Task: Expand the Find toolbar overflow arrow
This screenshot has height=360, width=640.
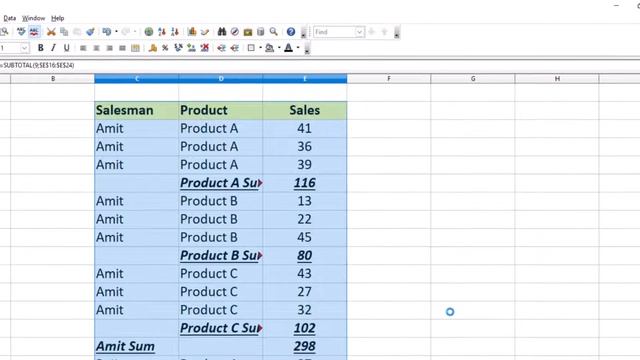Action: click(x=396, y=33)
